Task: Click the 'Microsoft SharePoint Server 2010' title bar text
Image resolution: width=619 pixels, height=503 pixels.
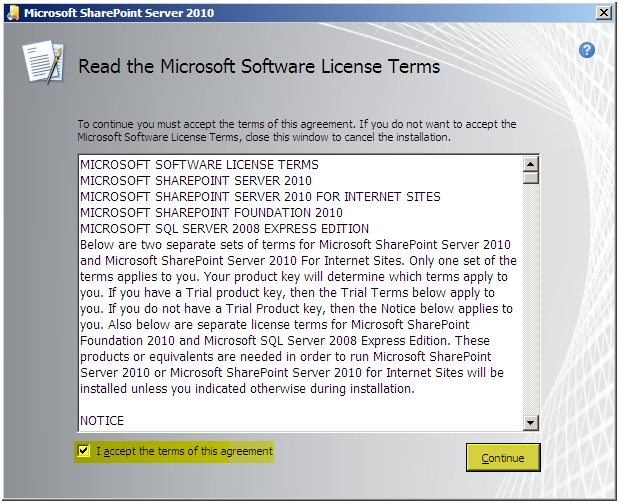Action: pyautogui.click(x=119, y=13)
